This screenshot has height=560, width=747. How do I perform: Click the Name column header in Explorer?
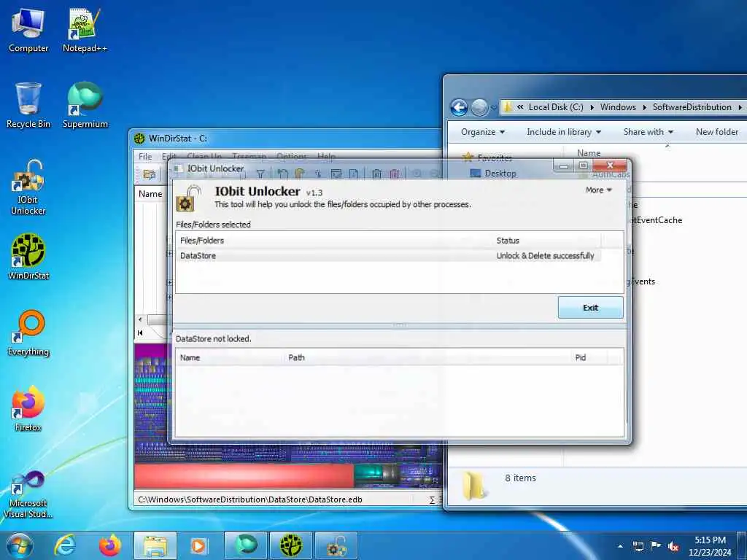(589, 153)
